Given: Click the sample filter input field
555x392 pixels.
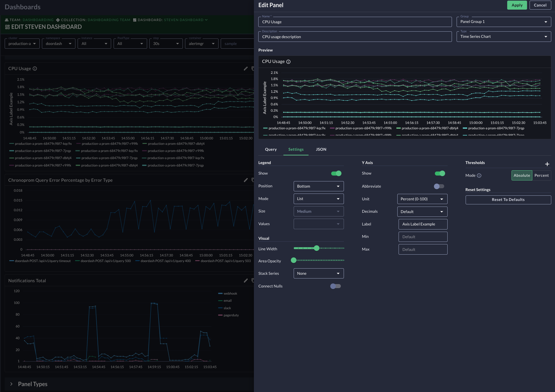Looking at the screenshot, I should (237, 44).
